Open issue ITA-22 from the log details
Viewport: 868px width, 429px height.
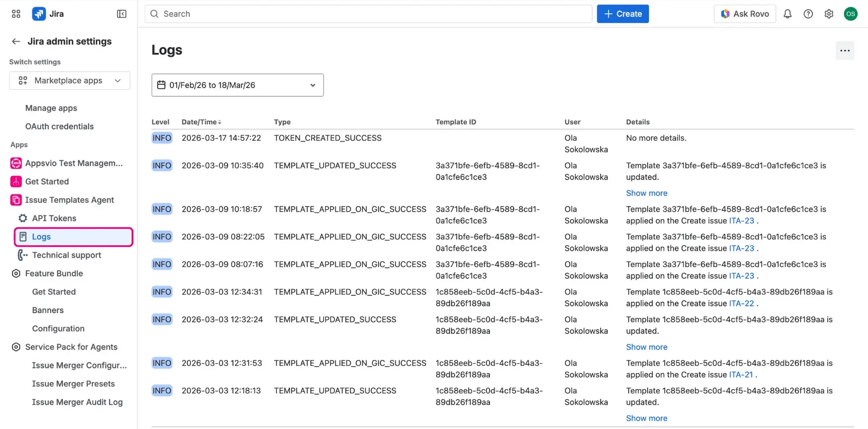[x=741, y=303]
